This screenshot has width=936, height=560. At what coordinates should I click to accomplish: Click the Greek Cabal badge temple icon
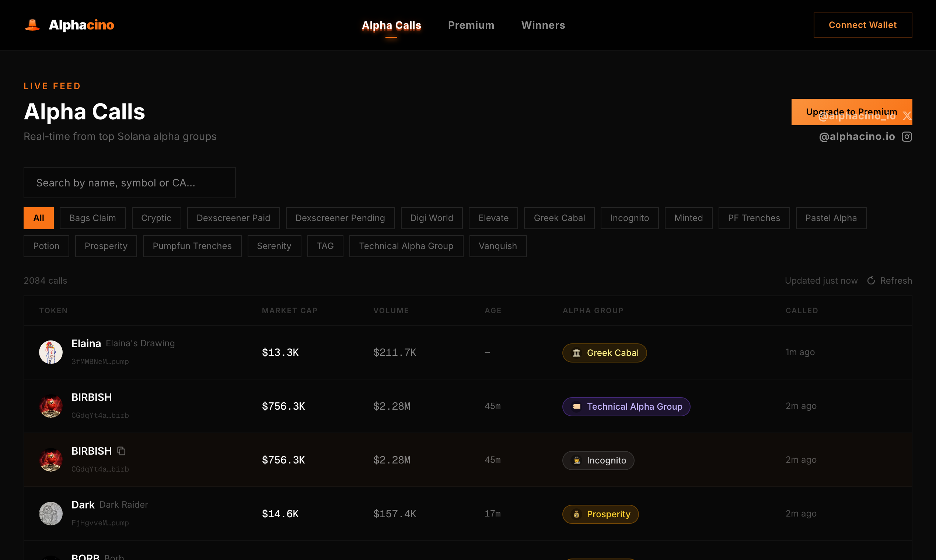point(576,353)
